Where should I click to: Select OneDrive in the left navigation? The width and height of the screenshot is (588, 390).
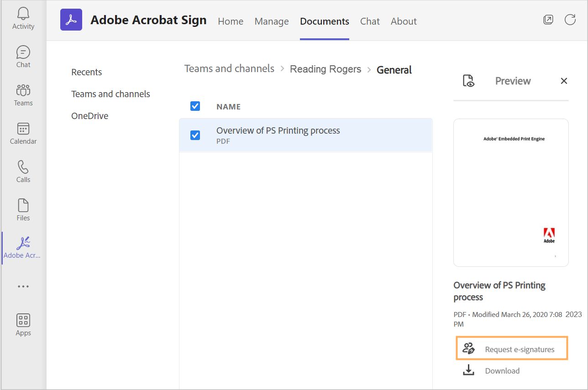pos(90,116)
